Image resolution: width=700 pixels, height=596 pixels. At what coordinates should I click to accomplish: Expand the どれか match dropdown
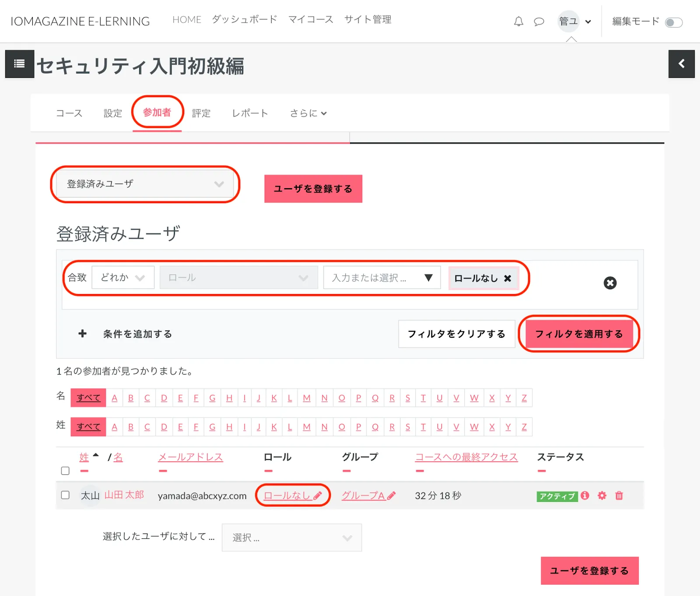click(x=123, y=278)
